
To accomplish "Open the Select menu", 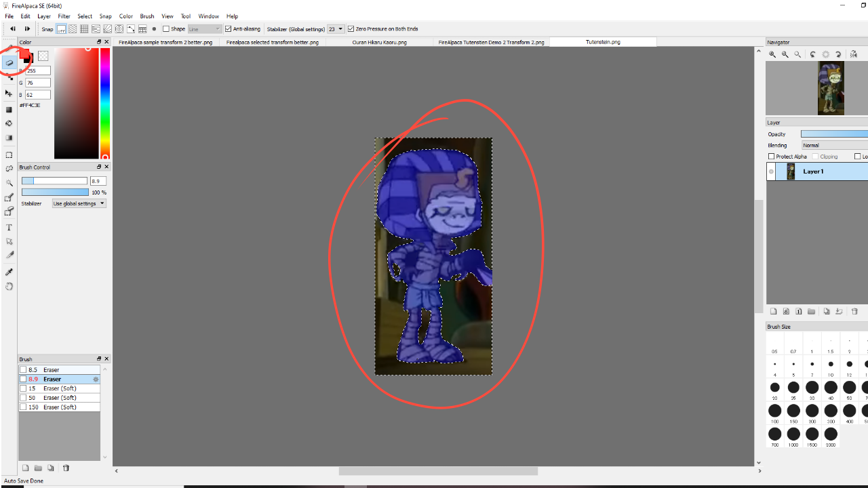I will coord(85,16).
